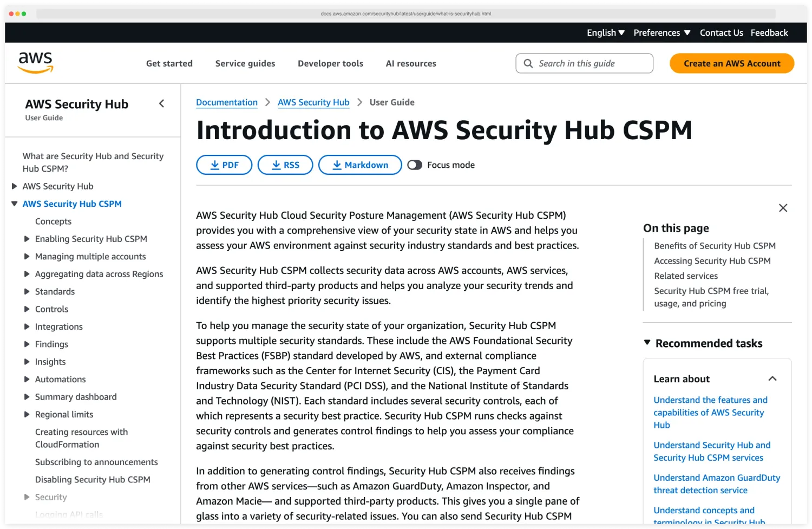Open the RSS feed button
Screen dimensions: 812x529
click(285, 165)
